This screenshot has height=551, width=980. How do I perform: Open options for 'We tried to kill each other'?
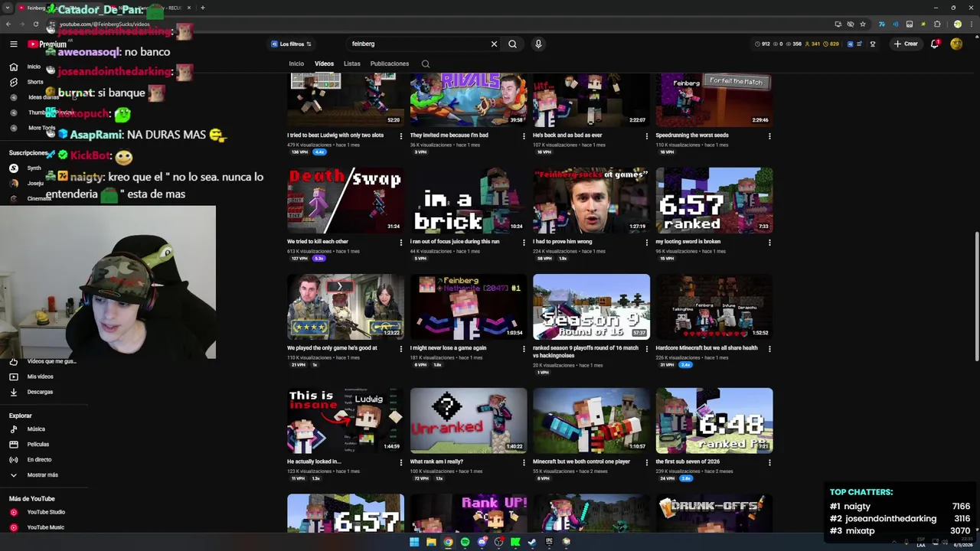(x=401, y=243)
